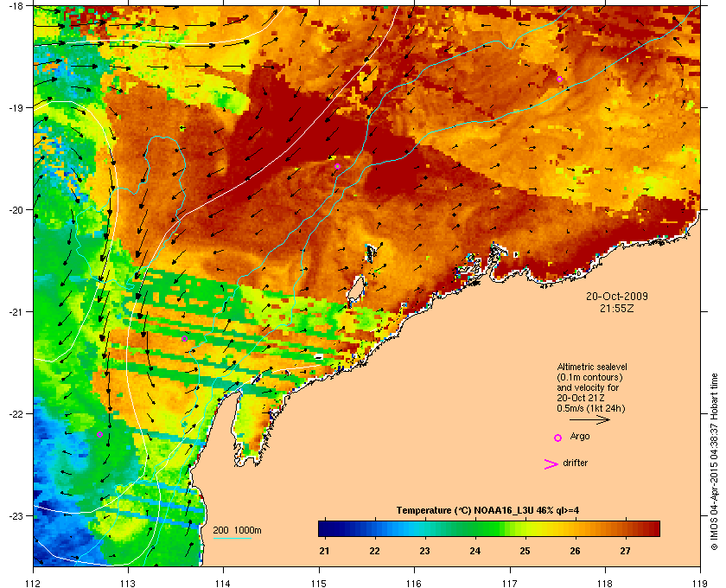Click the date label 20-Oct-2009
The width and height of the screenshot is (726, 588).
coord(617,296)
